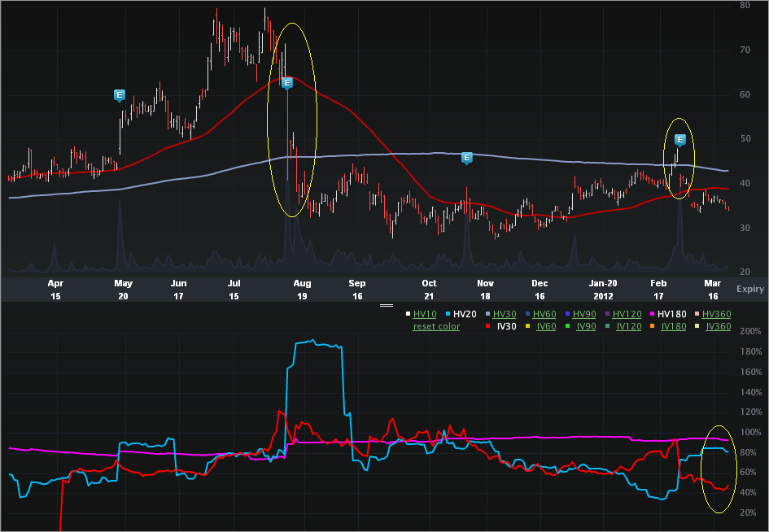Viewport: 769px width, 532px height.
Task: Click the earnings "E" marker near November
Action: pos(466,159)
